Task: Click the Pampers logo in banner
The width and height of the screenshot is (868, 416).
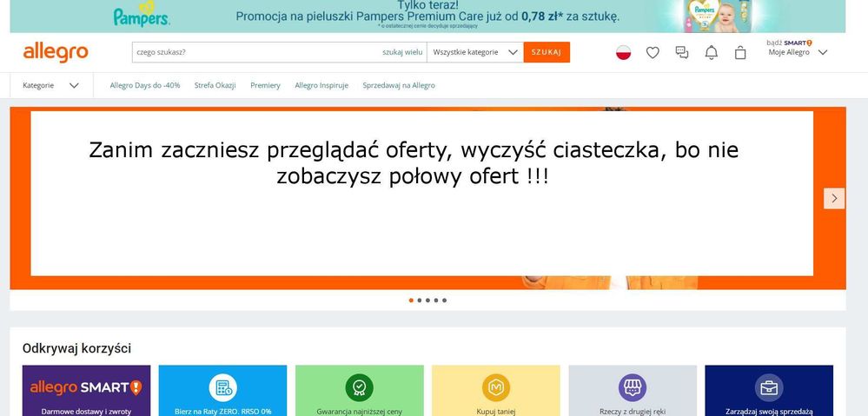Action: (142, 15)
